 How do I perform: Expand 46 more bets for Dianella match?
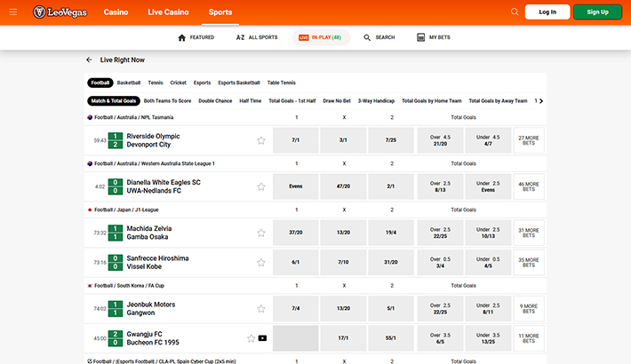529,186
